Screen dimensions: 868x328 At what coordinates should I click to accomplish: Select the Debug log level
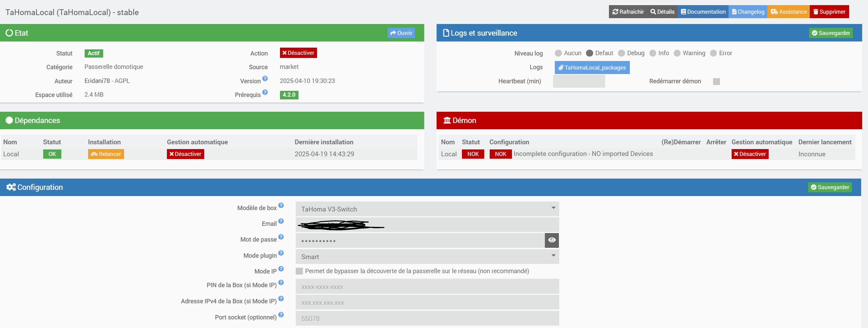click(x=621, y=53)
